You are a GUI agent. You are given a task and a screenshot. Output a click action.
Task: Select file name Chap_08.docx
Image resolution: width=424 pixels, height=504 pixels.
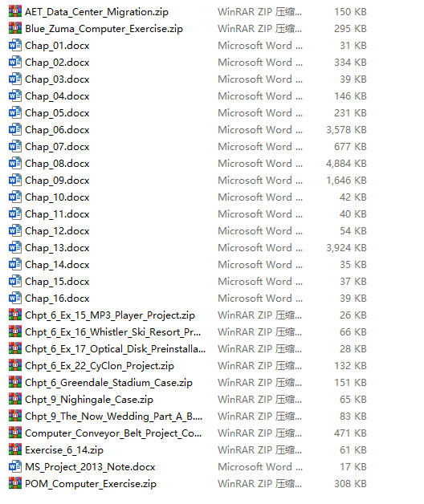57,164
